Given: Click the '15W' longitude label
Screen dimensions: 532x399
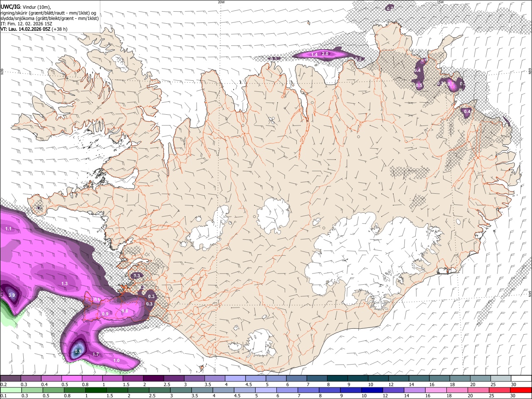Looking at the screenshot, I should click(441, 2).
